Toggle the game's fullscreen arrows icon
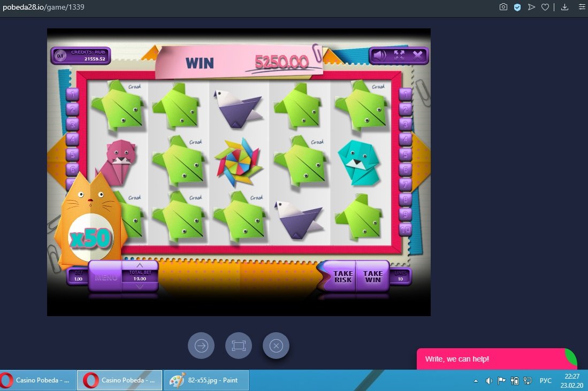Screen dimensions: 588x391 [399, 55]
